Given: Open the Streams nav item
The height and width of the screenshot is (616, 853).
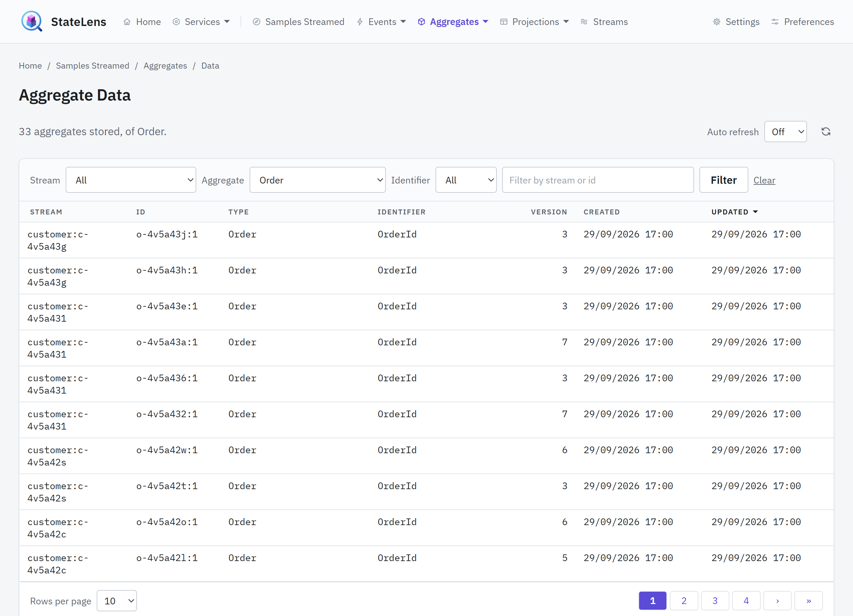Looking at the screenshot, I should tap(604, 22).
